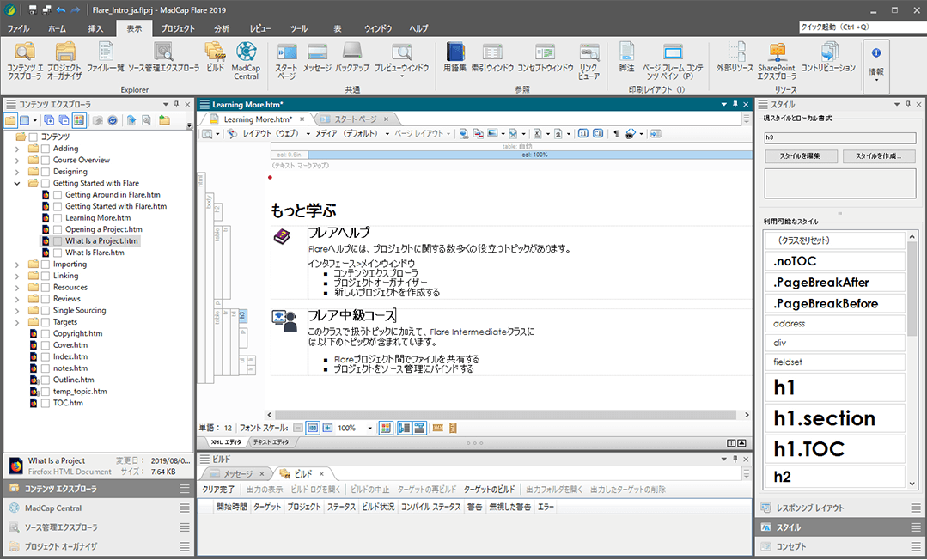Open the Concepts accordion bar

pos(840,546)
